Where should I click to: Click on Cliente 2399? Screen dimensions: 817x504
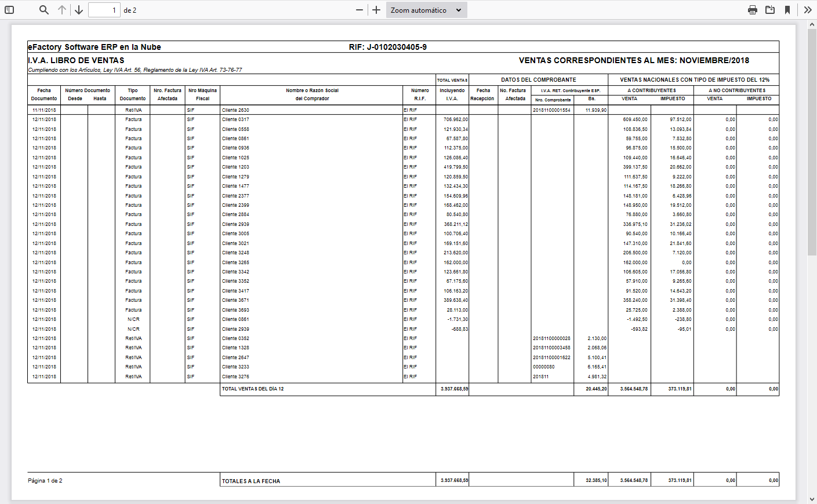[x=235, y=205]
